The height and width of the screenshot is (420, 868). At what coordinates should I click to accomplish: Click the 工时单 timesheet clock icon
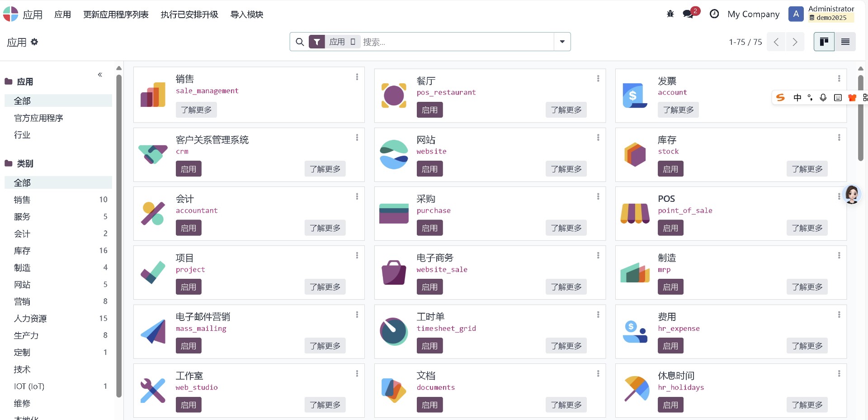click(394, 331)
